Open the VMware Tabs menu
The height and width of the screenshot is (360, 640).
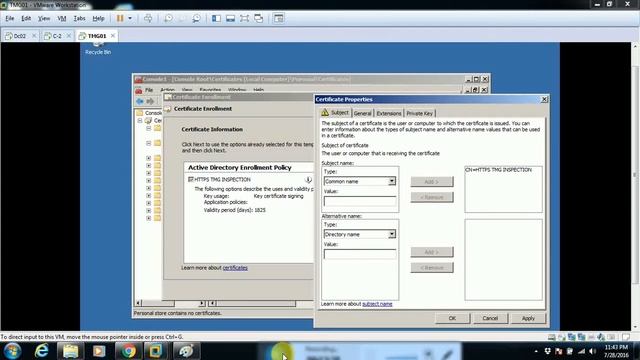(x=79, y=18)
